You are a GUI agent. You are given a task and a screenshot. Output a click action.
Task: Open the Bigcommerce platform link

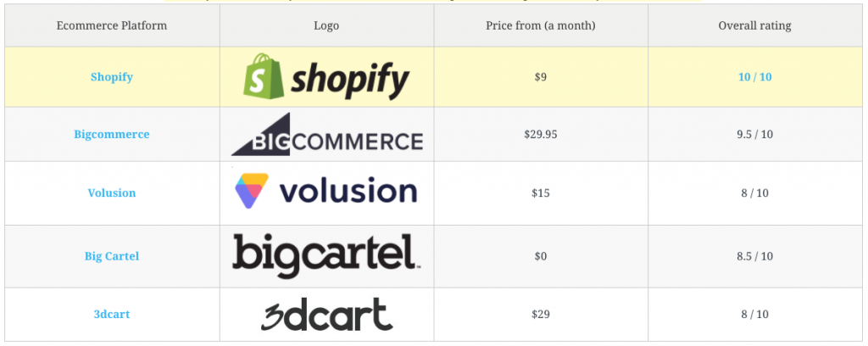pyautogui.click(x=112, y=134)
